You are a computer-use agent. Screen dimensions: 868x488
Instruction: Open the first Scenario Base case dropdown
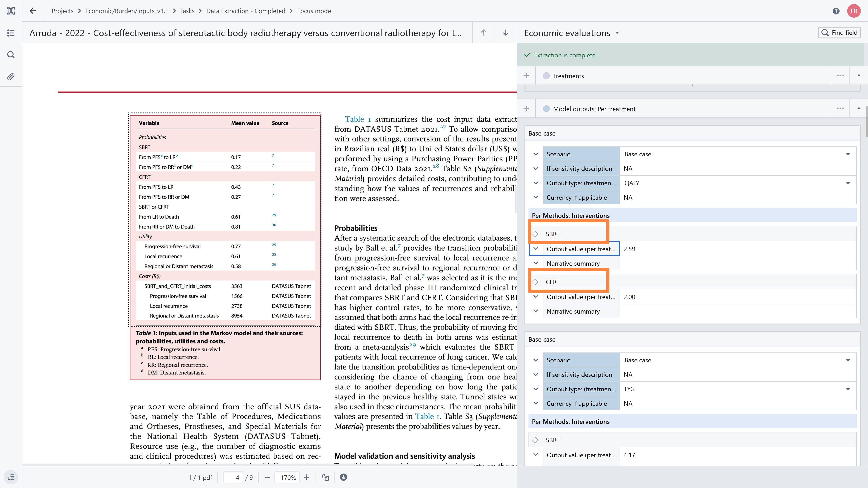738,154
